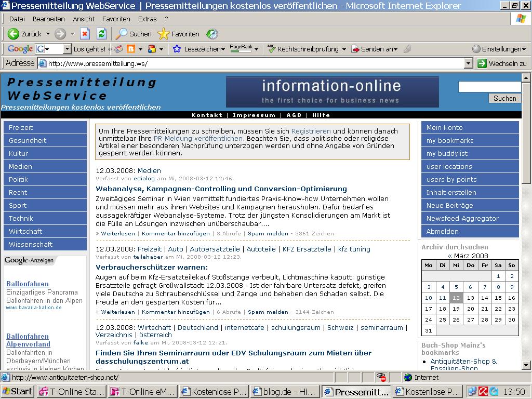This screenshot has width=532, height=399.
Task: Click the Blogger orange B icon
Action: click(130, 49)
